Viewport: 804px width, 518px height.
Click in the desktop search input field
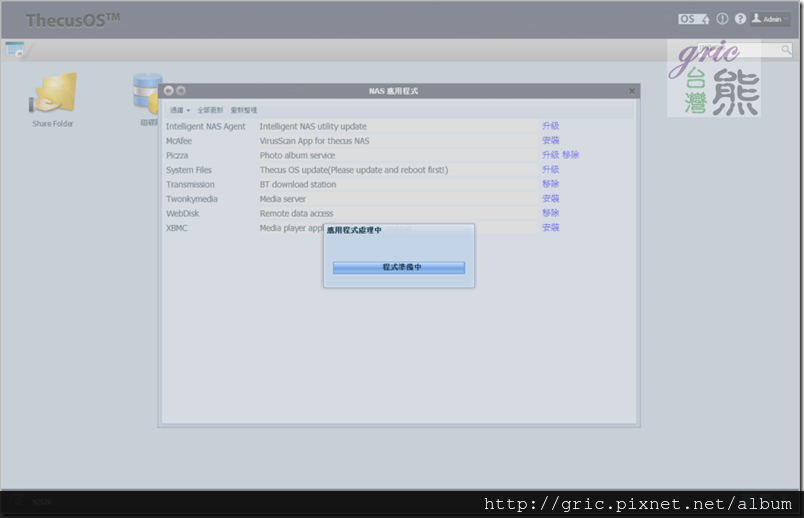738,50
